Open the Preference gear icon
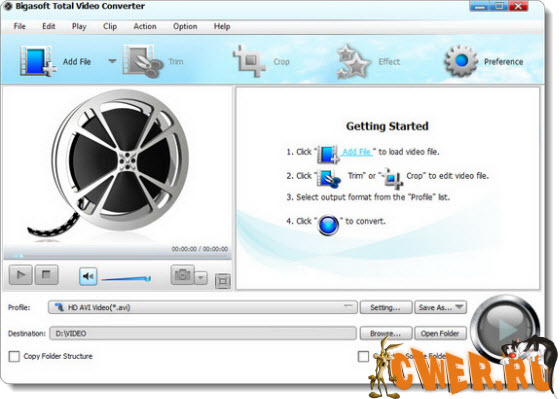This screenshot has height=399, width=560. [x=461, y=61]
